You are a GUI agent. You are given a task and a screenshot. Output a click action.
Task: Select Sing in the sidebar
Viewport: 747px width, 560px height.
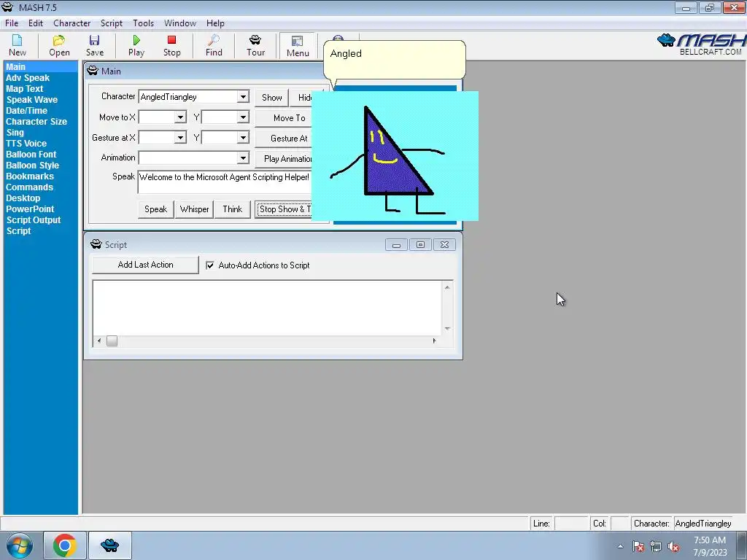point(15,133)
